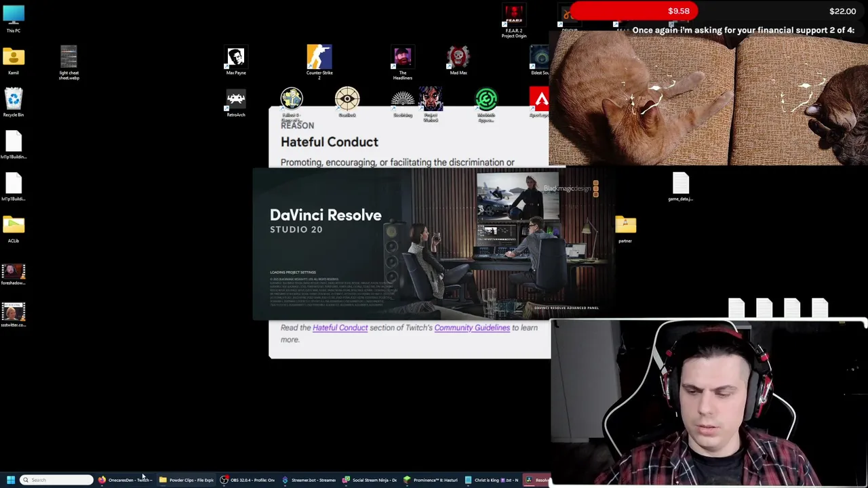Open the ACLib folder on desktop
Screen dimensions: 868x488
point(13,229)
